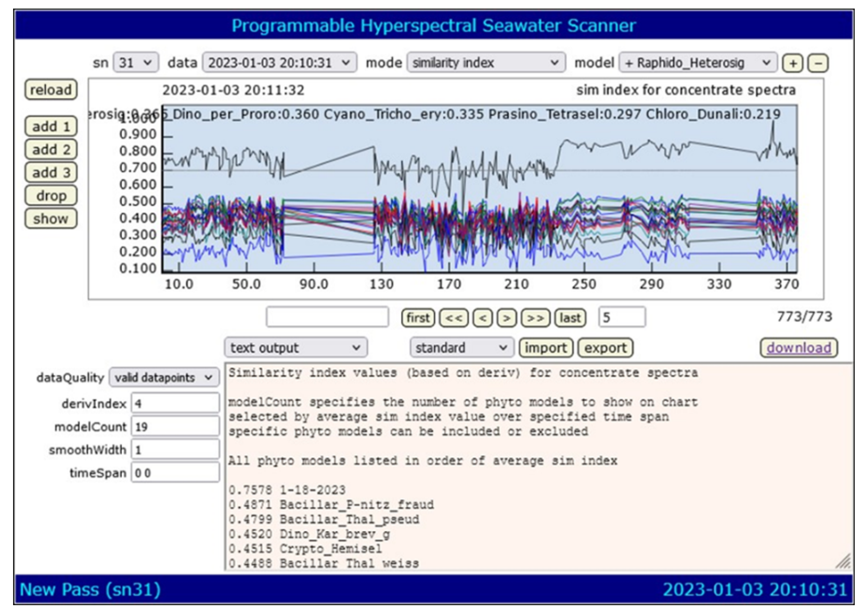This screenshot has width=866, height=616.
Task: Advance one record with single right arrow
Action: (507, 318)
